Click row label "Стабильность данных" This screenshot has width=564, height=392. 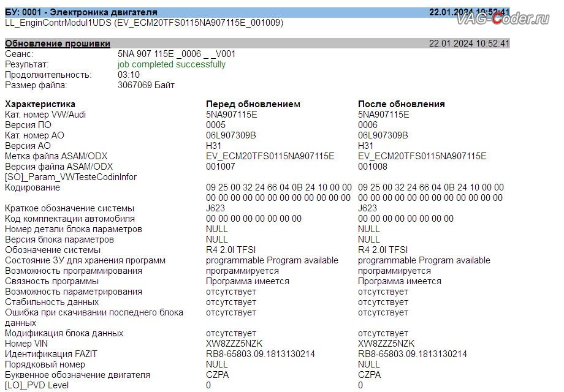51,302
